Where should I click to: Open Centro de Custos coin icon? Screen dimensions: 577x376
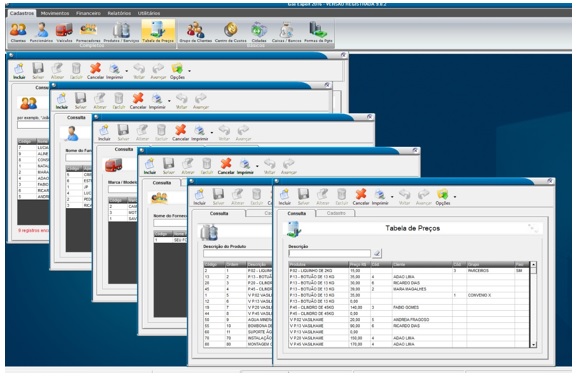coord(231,32)
